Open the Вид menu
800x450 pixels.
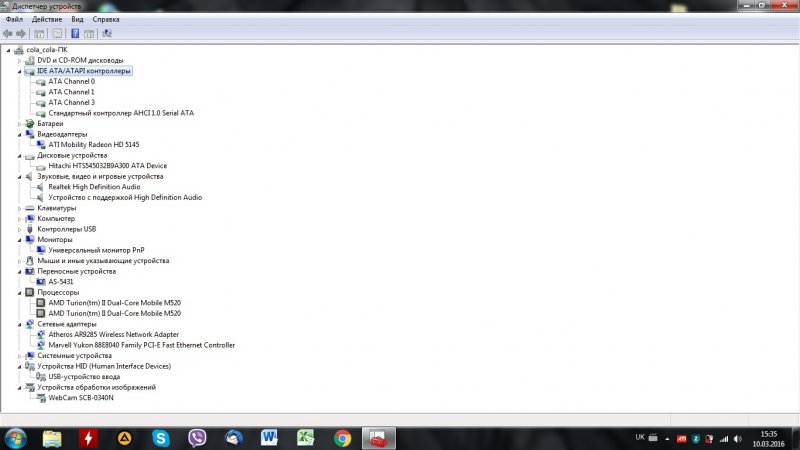pyautogui.click(x=76, y=19)
